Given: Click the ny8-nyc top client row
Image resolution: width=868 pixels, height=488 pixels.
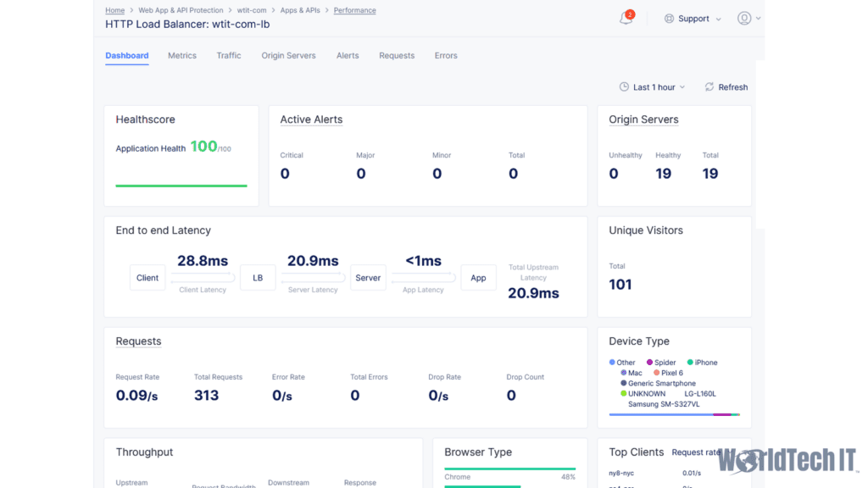Looking at the screenshot, I should (674, 473).
